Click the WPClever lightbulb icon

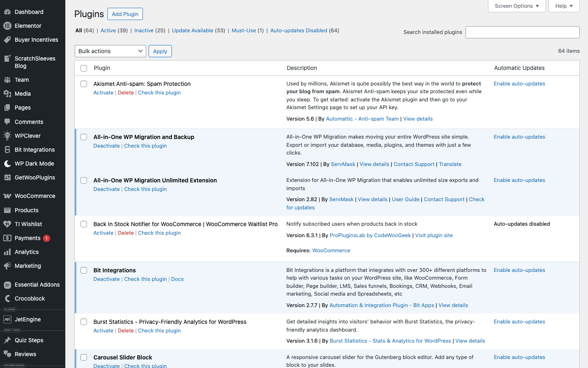(x=7, y=136)
